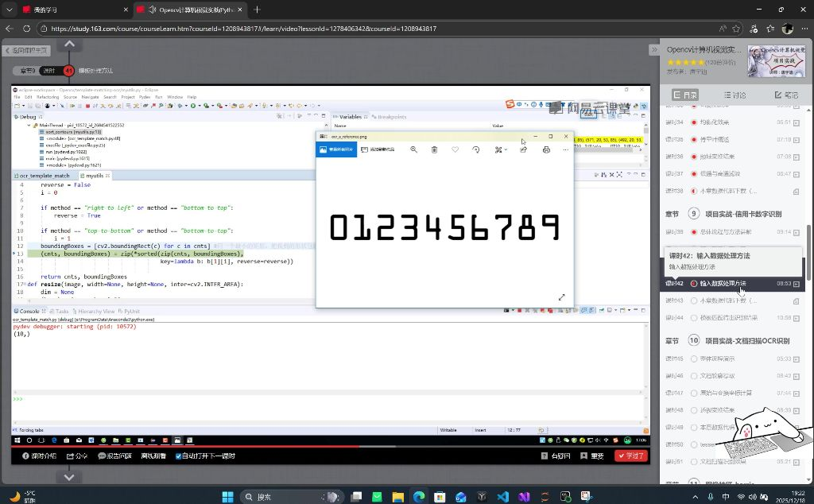Go back in the browser
This screenshot has width=814, height=504.
coord(10,29)
